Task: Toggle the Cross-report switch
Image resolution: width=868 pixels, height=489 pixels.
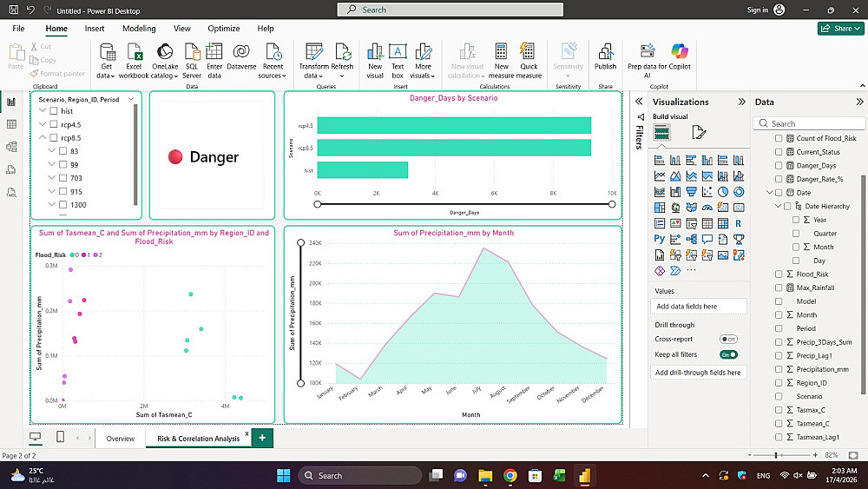Action: tap(728, 339)
